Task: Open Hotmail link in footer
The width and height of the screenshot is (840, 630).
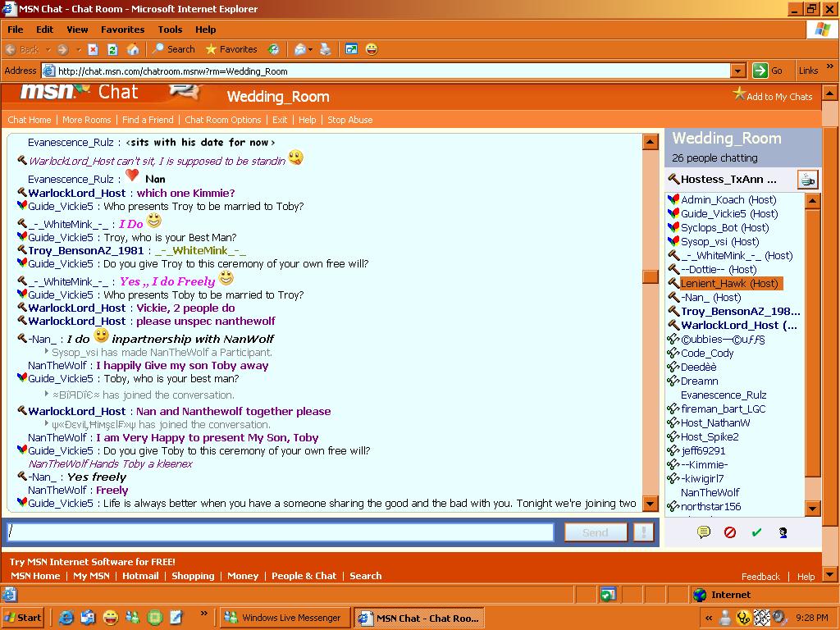Action: pyautogui.click(x=140, y=576)
